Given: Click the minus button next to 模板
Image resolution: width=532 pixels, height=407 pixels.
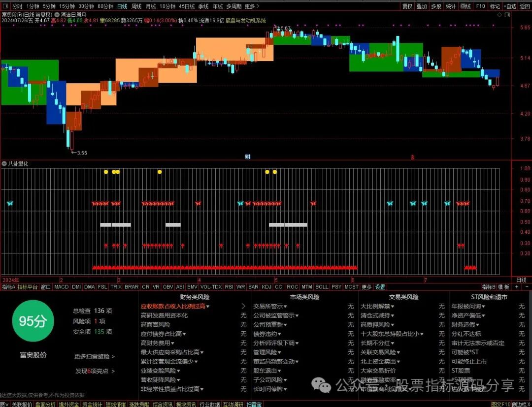Looking at the screenshot, I should pyautogui.click(x=527, y=287).
